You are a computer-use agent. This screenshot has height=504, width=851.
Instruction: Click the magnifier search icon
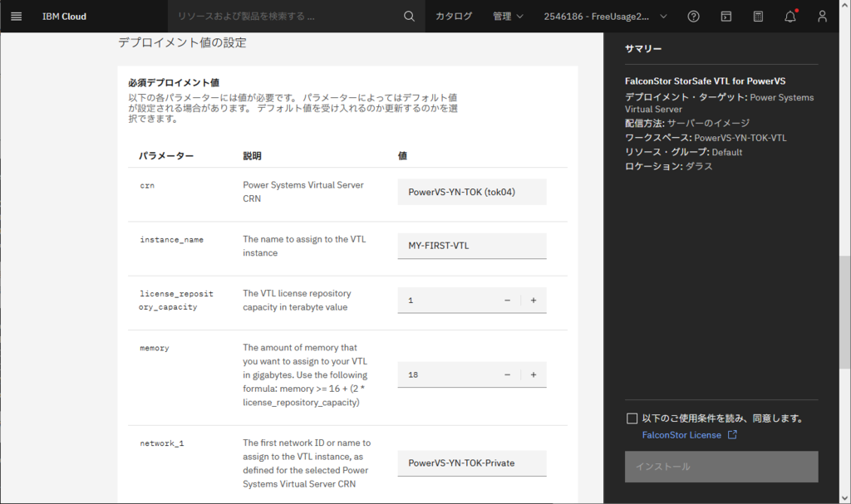point(409,17)
